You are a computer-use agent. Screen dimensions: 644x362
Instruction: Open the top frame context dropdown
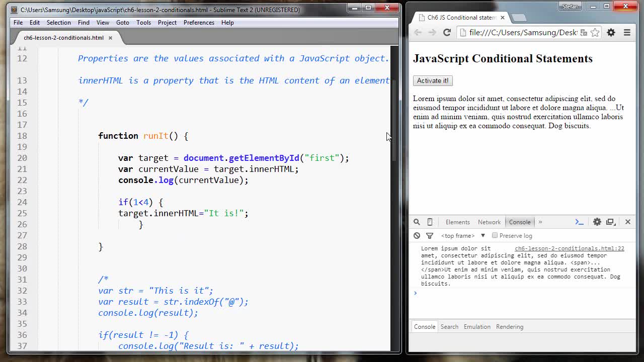463,235
